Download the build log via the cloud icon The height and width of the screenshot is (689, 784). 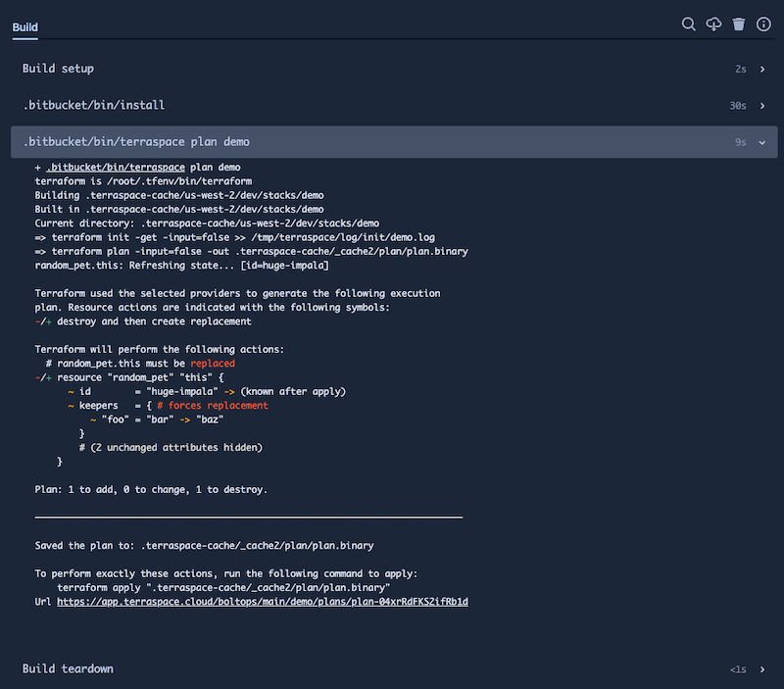713,24
